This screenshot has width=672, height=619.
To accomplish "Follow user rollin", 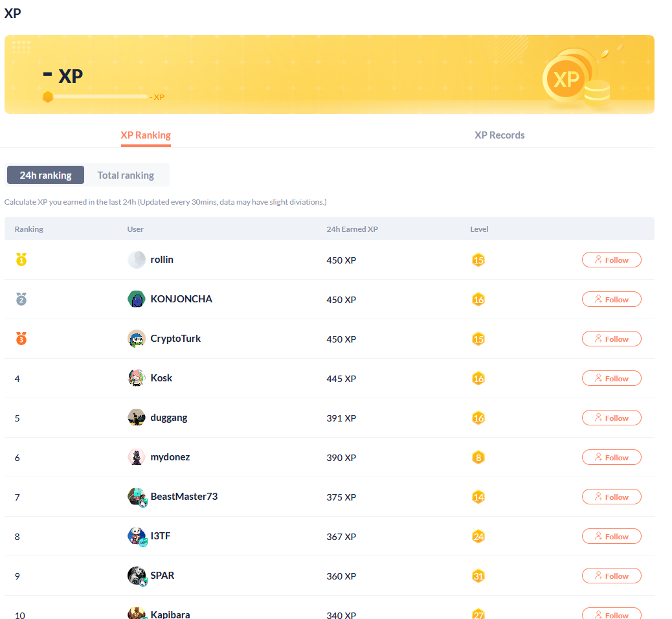I will (x=612, y=260).
